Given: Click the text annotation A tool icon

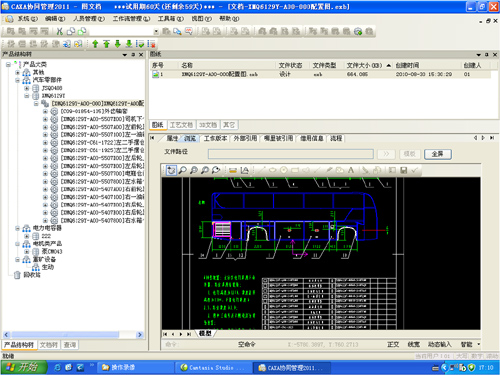Looking at the screenshot, I should click(x=351, y=170).
